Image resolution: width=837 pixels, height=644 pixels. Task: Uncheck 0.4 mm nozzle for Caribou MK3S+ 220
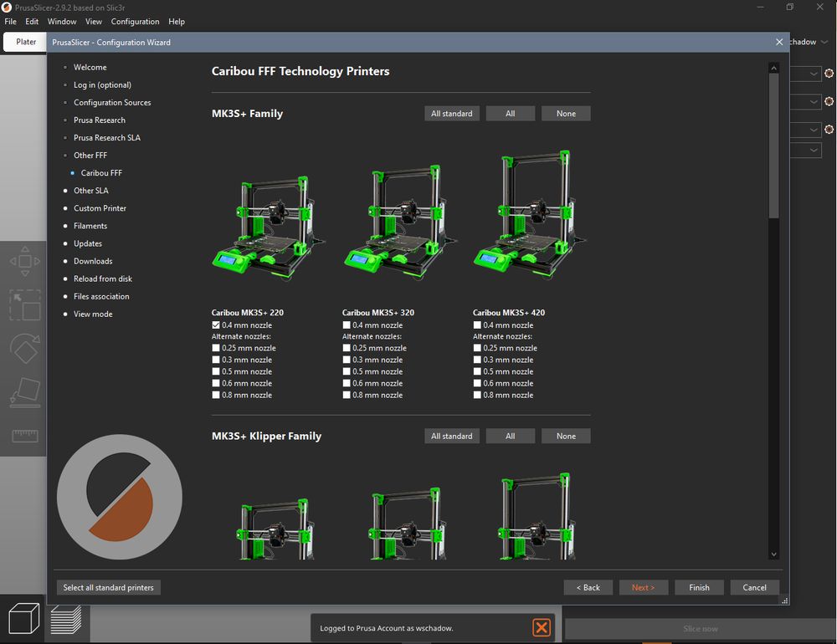click(217, 325)
